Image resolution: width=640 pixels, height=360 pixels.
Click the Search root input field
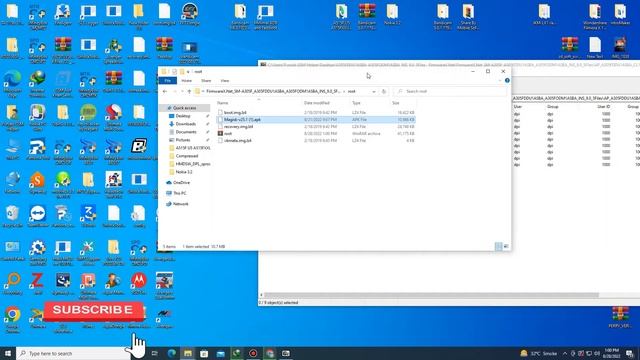click(449, 91)
